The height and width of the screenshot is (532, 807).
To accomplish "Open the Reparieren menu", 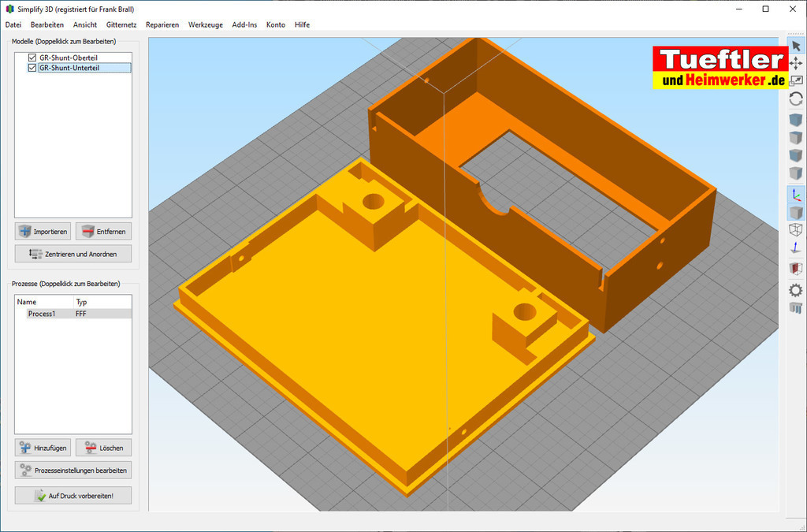I will click(x=162, y=24).
